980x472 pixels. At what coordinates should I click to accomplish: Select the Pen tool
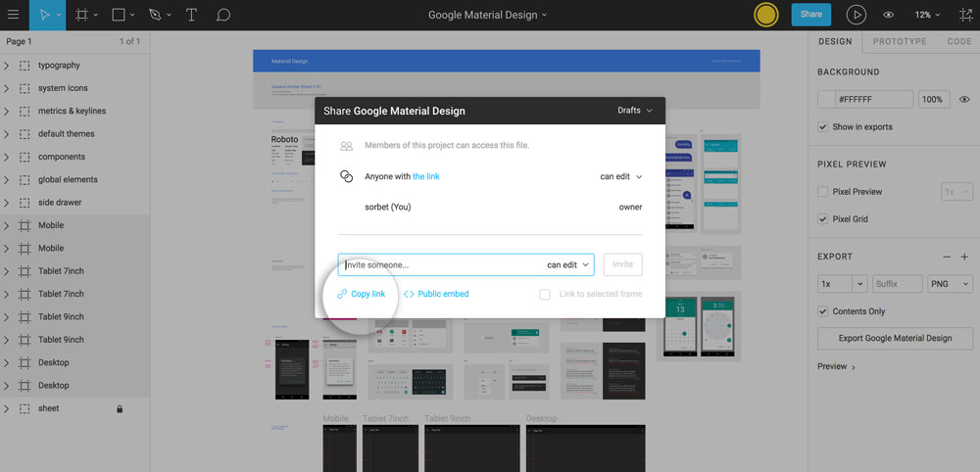click(155, 15)
